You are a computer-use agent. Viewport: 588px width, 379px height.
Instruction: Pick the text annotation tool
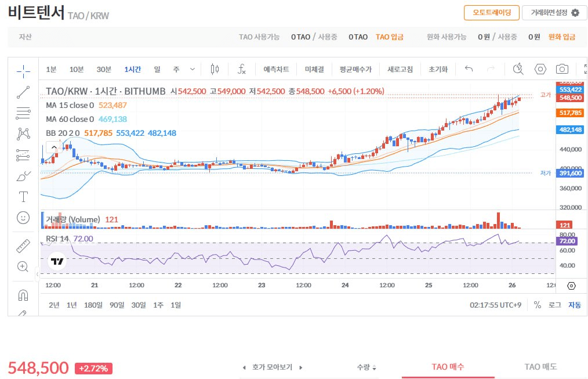pyautogui.click(x=23, y=196)
